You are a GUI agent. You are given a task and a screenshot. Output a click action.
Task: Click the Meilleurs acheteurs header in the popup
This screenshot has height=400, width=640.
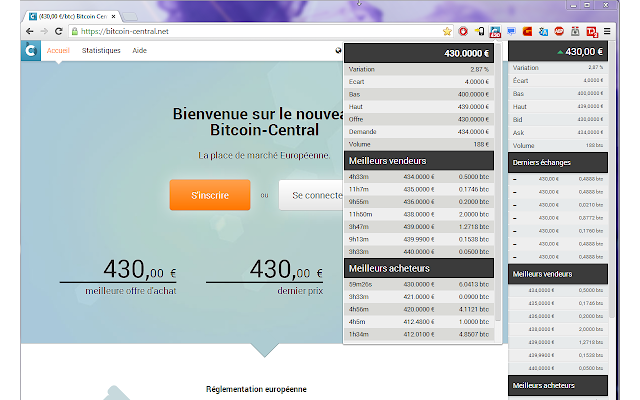[419, 268]
